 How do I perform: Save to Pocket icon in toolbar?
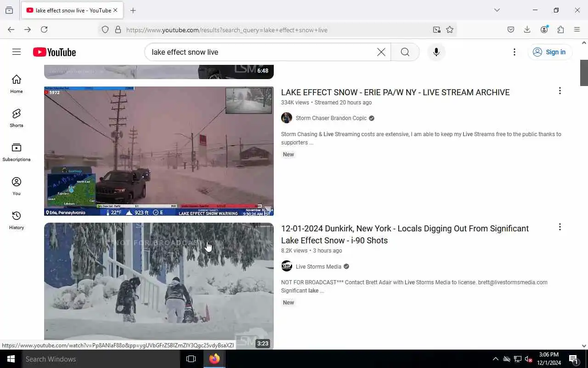(x=511, y=29)
